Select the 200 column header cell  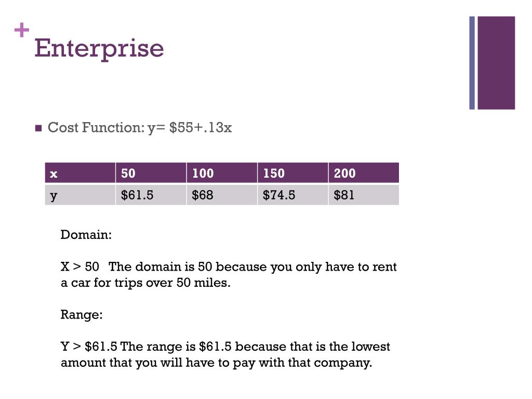click(363, 173)
